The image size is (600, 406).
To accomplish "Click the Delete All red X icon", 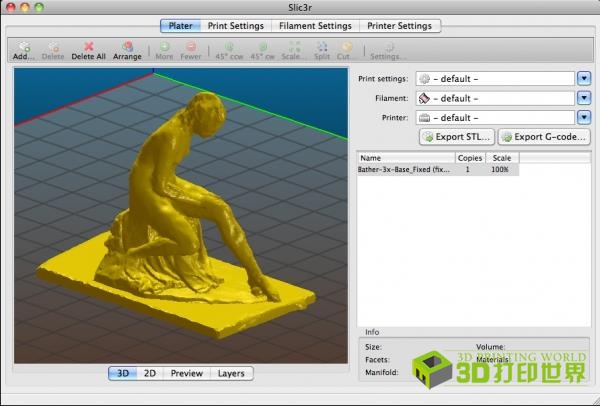I will click(x=89, y=47).
